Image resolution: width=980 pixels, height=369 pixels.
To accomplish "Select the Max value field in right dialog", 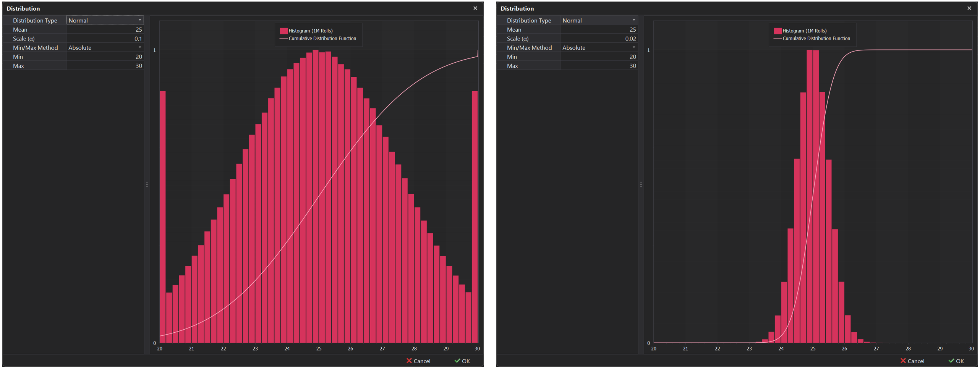I will [599, 66].
